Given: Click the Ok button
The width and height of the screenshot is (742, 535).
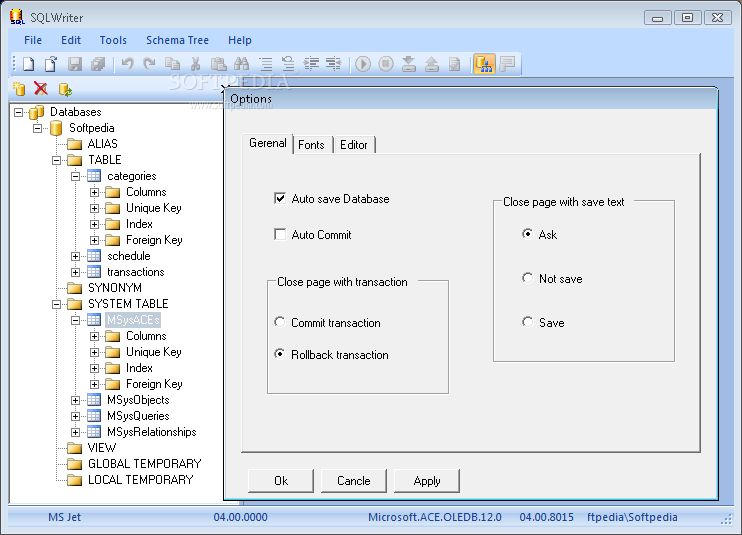Looking at the screenshot, I should click(x=281, y=481).
